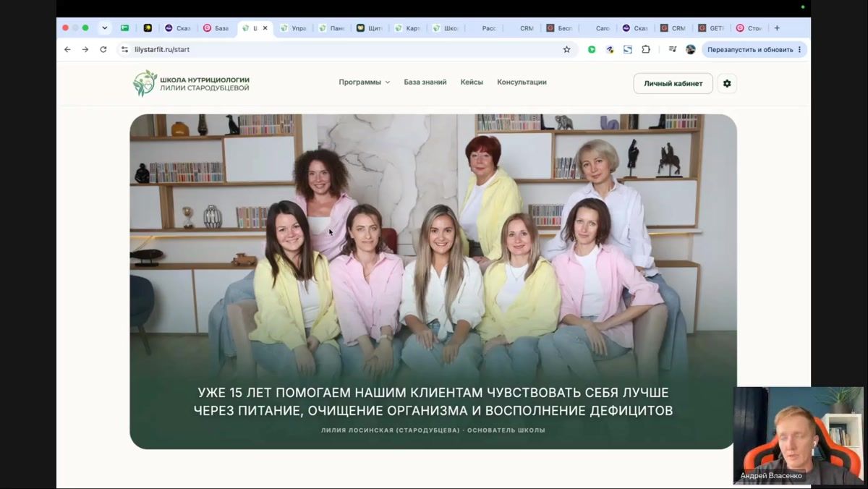868x489 pixels.
Task: Open Личный кабинет
Action: 673,83
